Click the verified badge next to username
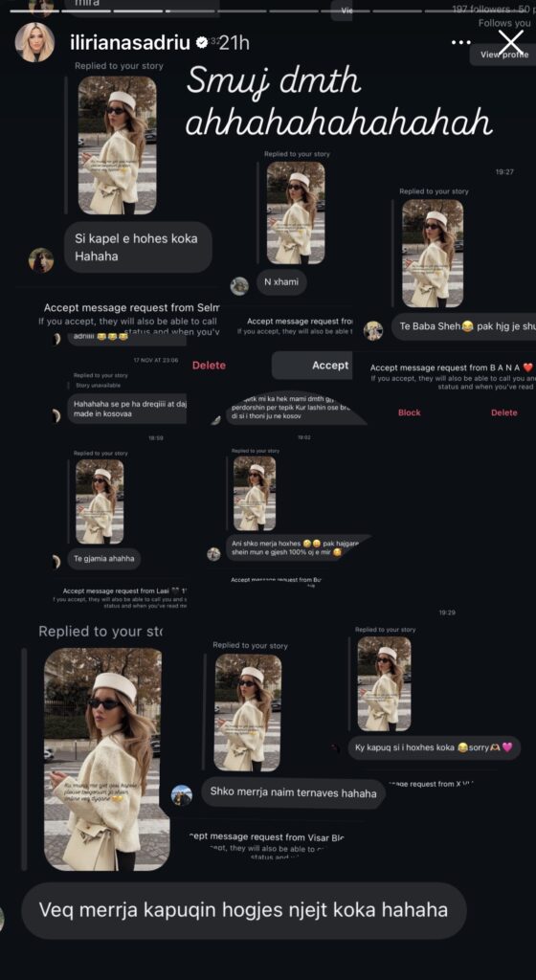The width and height of the screenshot is (536, 980). (202, 43)
